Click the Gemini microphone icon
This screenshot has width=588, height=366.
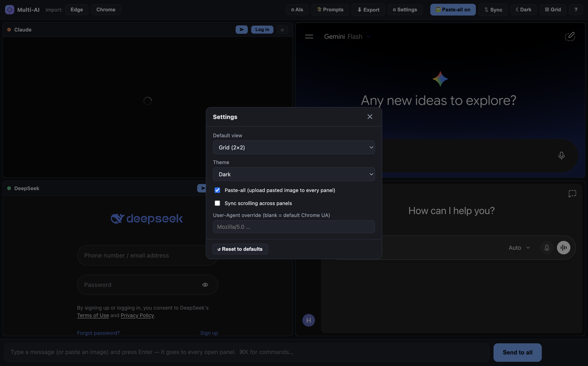[561, 156]
